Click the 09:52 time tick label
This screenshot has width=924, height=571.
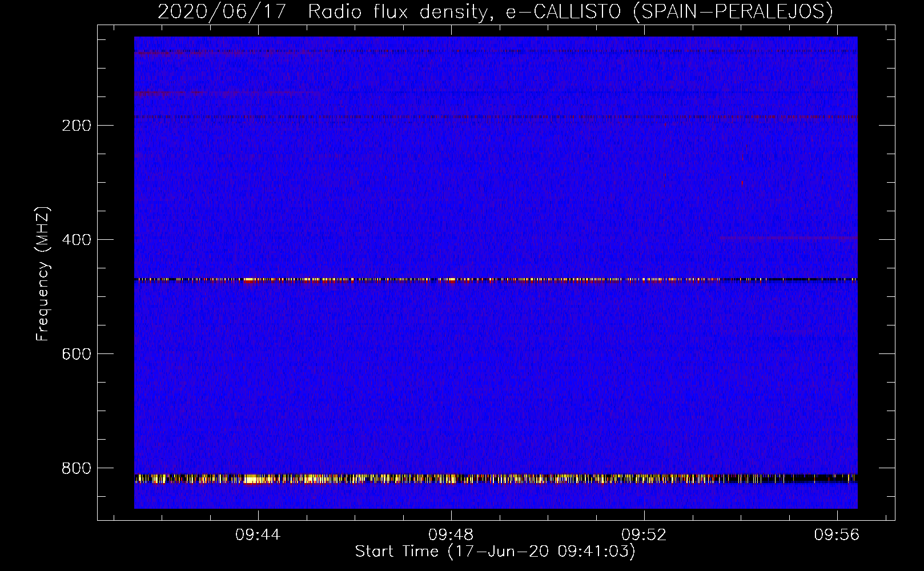click(x=644, y=534)
